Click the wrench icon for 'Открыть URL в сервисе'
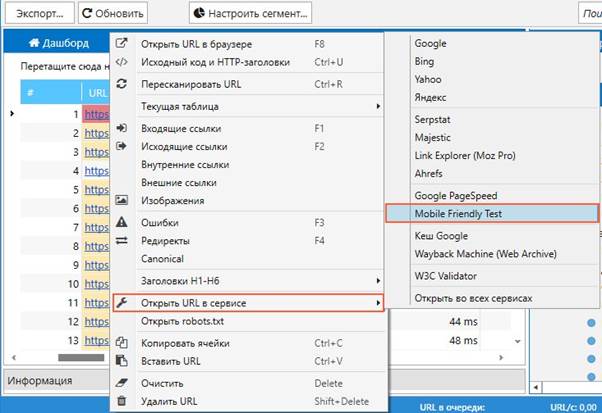 122,302
